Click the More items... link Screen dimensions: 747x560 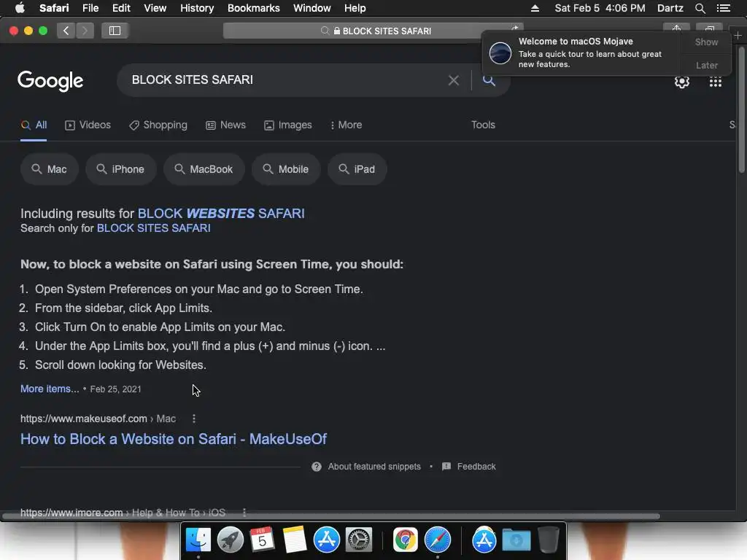click(50, 389)
